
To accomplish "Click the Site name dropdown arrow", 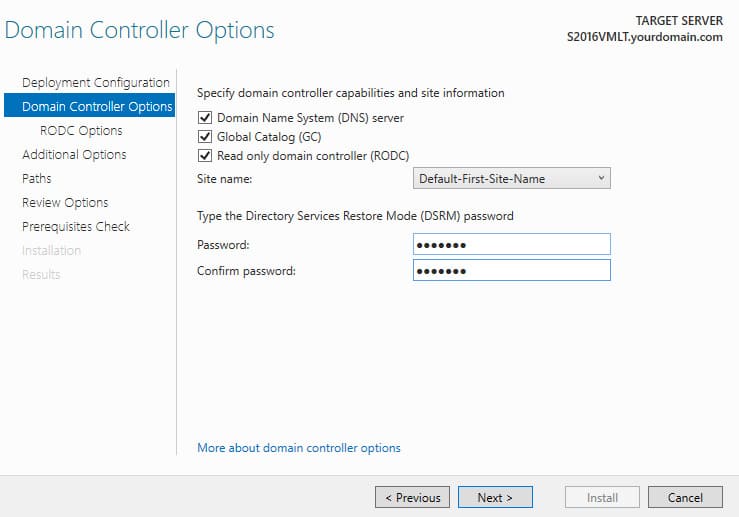I will (x=601, y=178).
